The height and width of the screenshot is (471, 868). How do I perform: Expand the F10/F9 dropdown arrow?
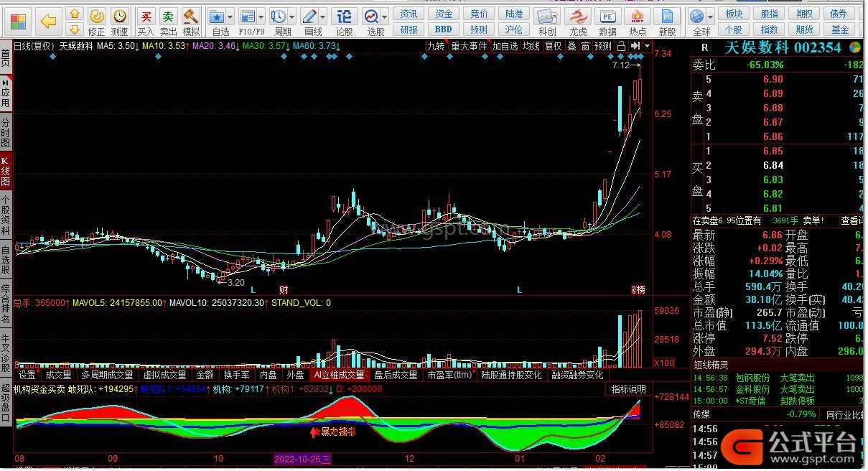(x=261, y=17)
